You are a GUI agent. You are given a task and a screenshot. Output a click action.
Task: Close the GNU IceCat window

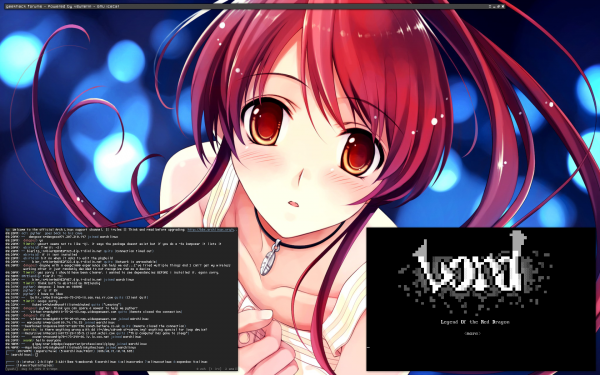tap(503, 7)
